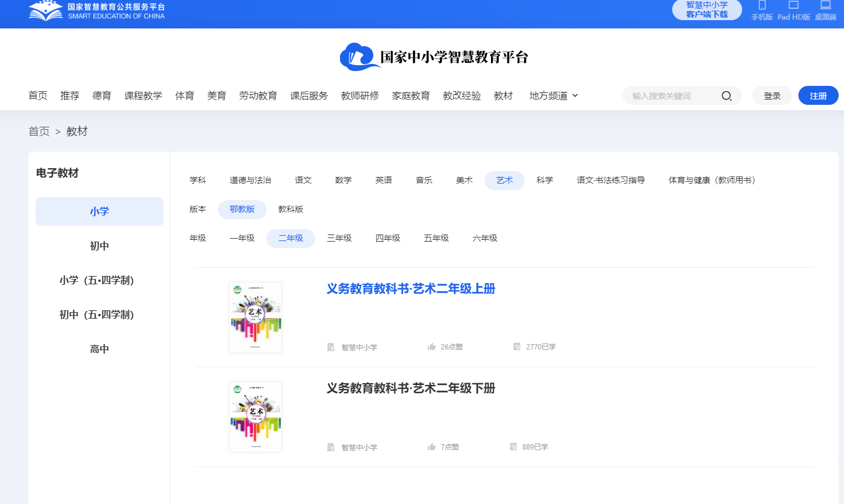Image resolution: width=844 pixels, height=504 pixels.
Task: Click the 艺术二年级下册 cover thumbnail
Action: tap(255, 416)
